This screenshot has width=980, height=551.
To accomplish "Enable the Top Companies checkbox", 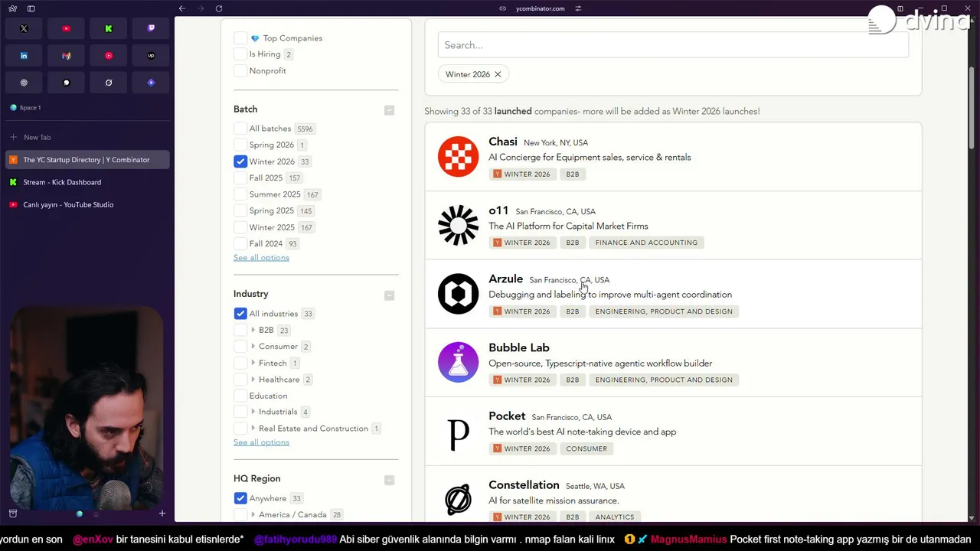I will (x=240, y=38).
